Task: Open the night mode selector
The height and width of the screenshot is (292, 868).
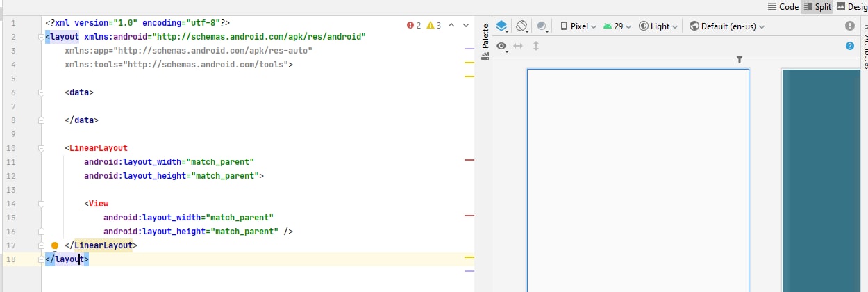Action: pos(543,26)
